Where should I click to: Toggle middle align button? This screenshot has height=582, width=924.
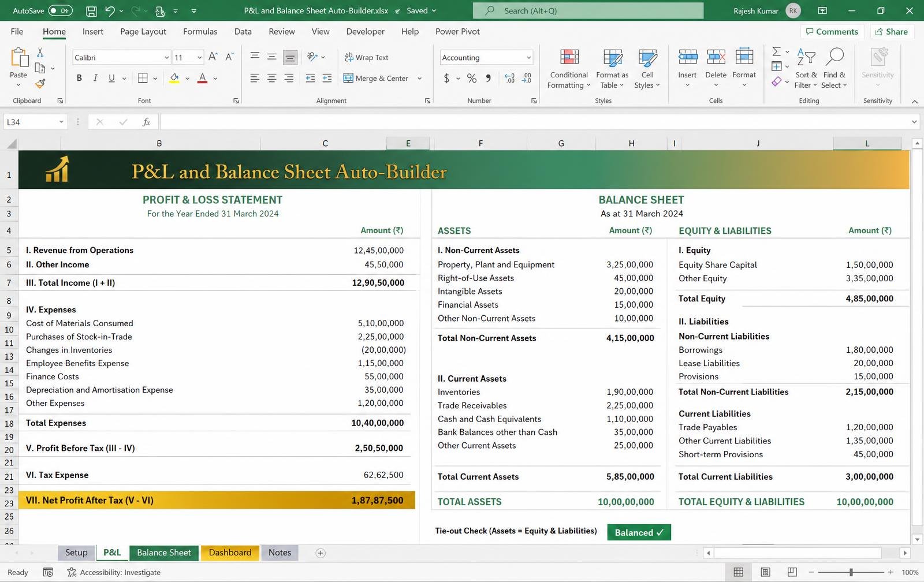[x=271, y=57]
